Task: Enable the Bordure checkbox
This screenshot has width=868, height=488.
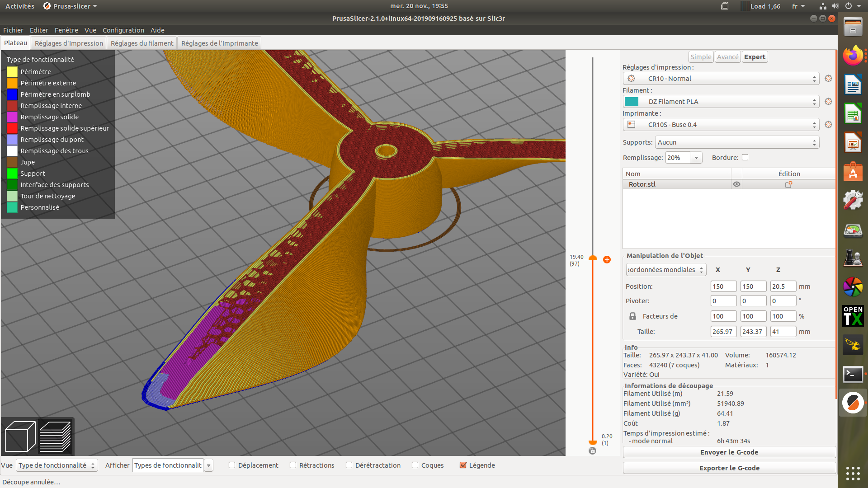Action: (745, 157)
